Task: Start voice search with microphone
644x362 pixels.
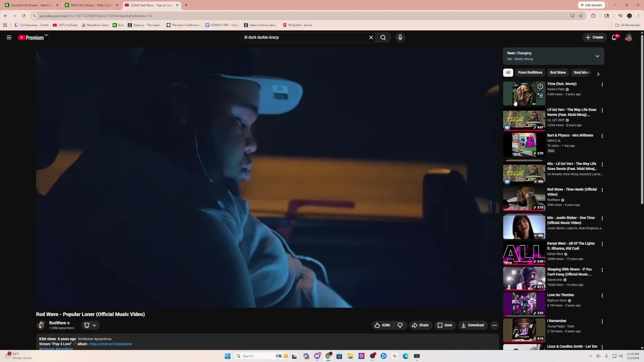Action: click(x=400, y=37)
